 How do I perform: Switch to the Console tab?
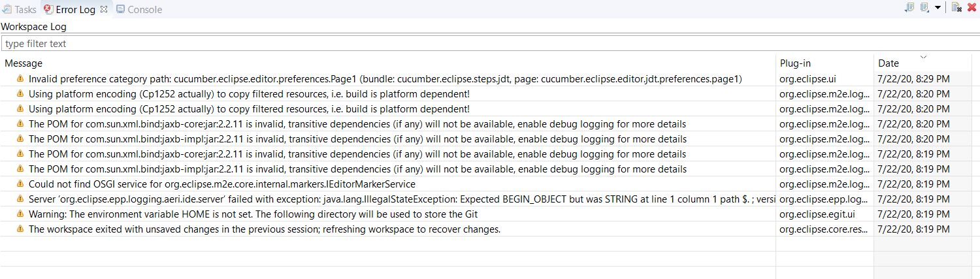(x=139, y=9)
